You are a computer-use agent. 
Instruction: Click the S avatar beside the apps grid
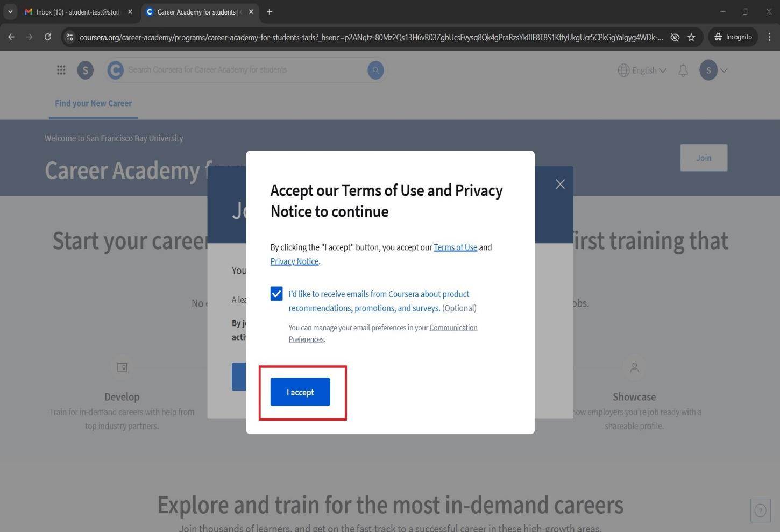(85, 70)
